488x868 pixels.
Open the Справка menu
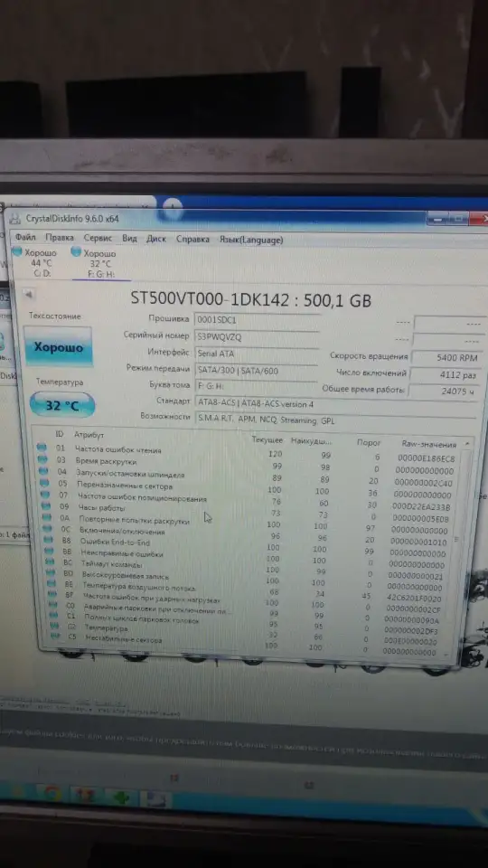coord(192,239)
